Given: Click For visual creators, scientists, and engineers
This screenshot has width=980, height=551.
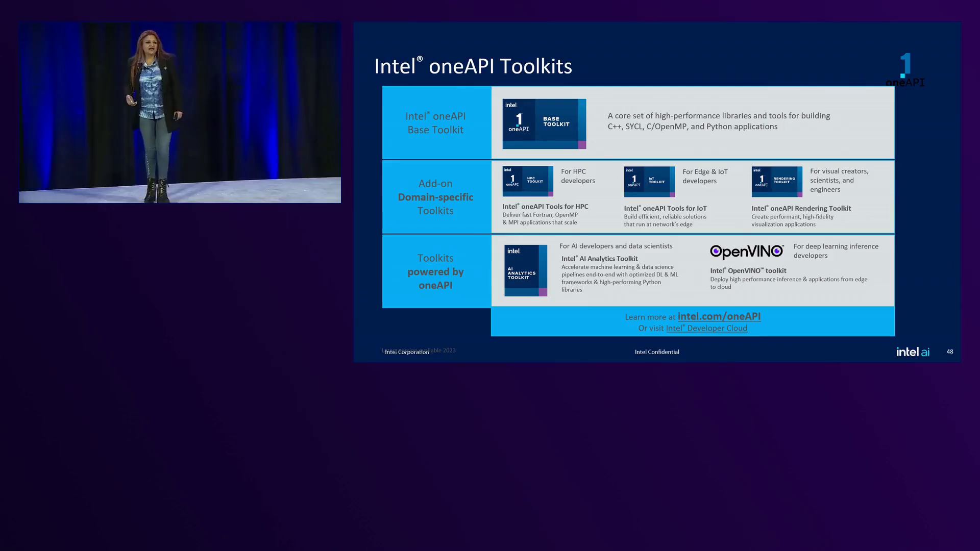Looking at the screenshot, I should [839, 181].
